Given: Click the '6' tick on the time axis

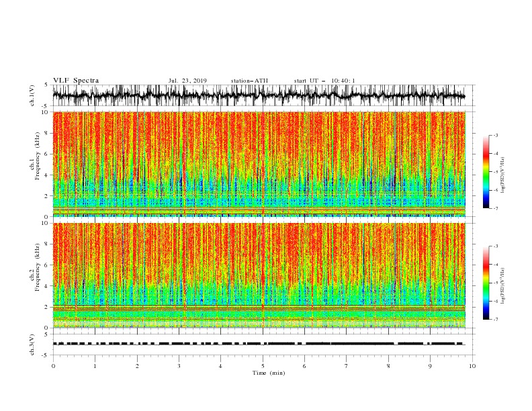Looking at the screenshot, I should 304,366.
